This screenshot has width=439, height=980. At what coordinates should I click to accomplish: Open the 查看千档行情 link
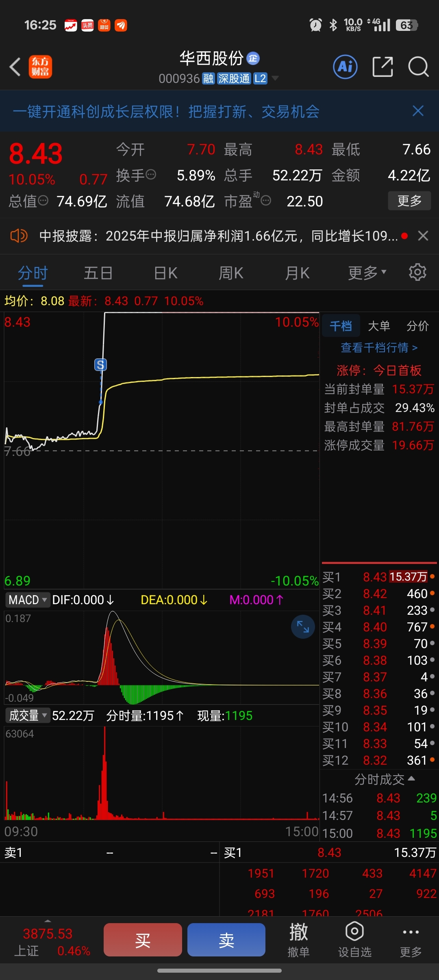pos(379,347)
